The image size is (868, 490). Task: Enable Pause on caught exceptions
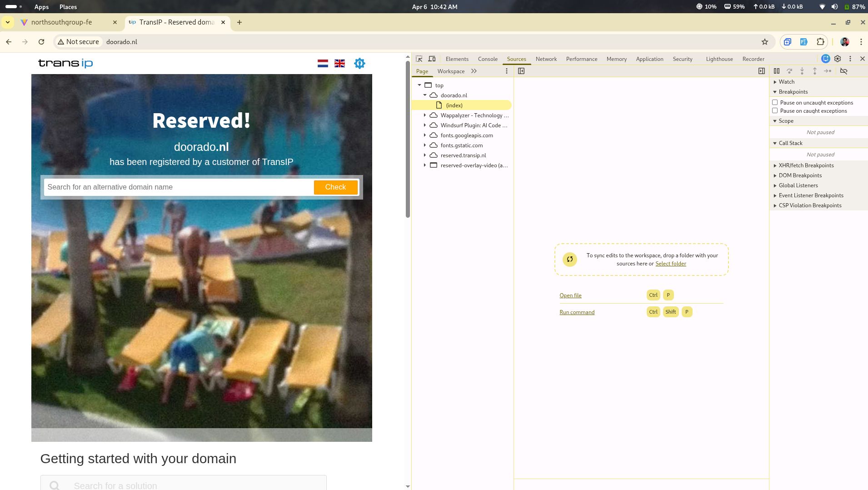pyautogui.click(x=775, y=110)
